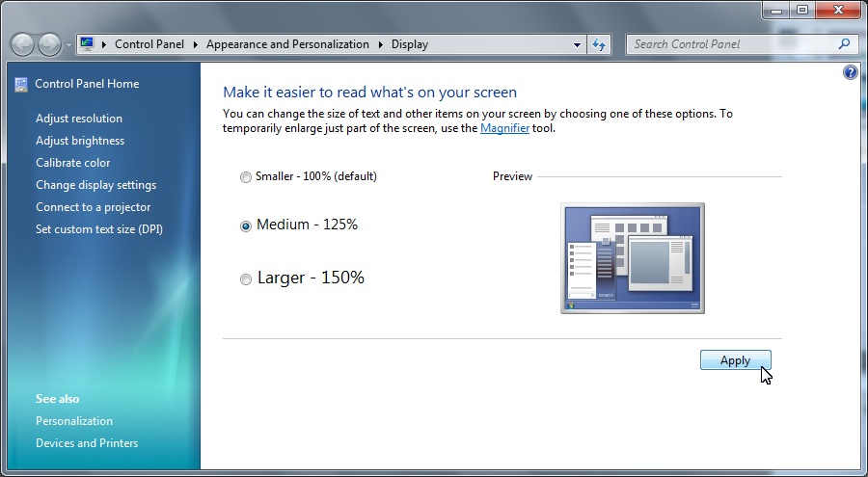This screenshot has width=868, height=477.
Task: Expand the chevron after Control Panel breadcrumb
Action: coord(196,45)
